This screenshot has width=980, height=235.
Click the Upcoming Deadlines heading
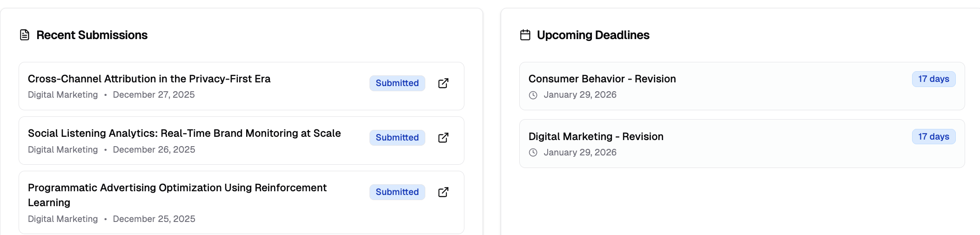593,35
